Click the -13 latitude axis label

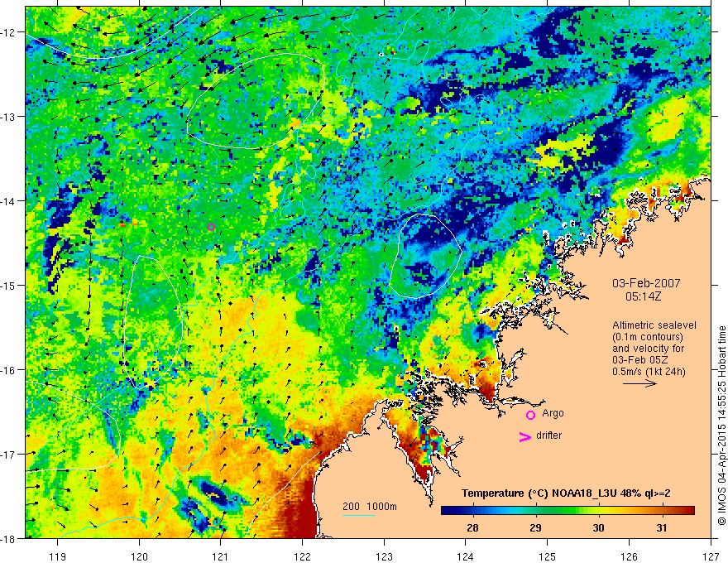click(x=9, y=117)
